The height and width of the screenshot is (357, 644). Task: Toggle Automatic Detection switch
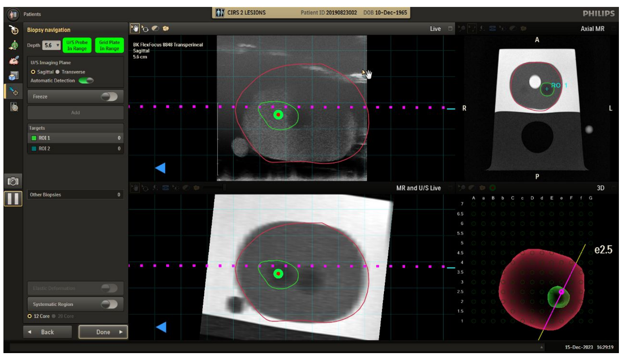pos(86,80)
